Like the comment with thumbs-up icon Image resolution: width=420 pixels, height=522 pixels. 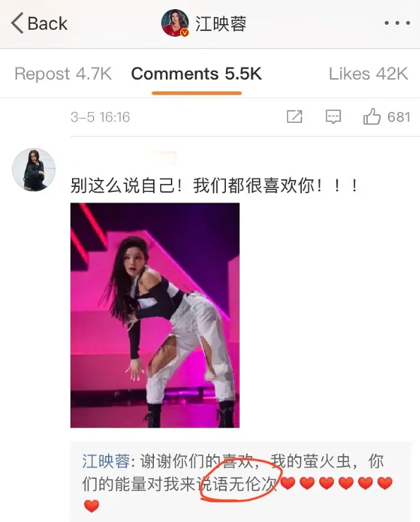(x=372, y=116)
